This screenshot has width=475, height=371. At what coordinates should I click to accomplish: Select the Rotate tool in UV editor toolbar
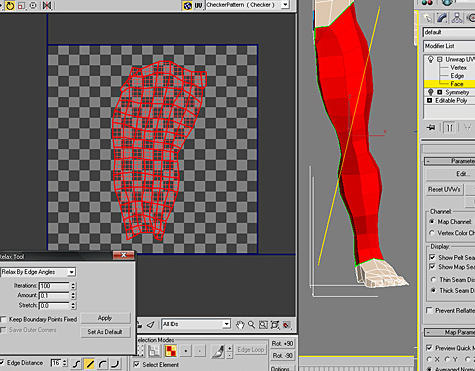point(10,5)
